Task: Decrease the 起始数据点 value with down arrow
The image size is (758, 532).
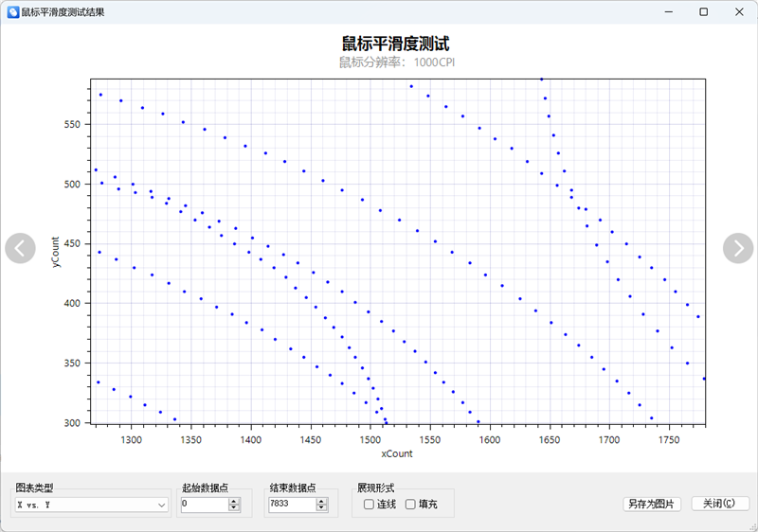Action: click(234, 509)
